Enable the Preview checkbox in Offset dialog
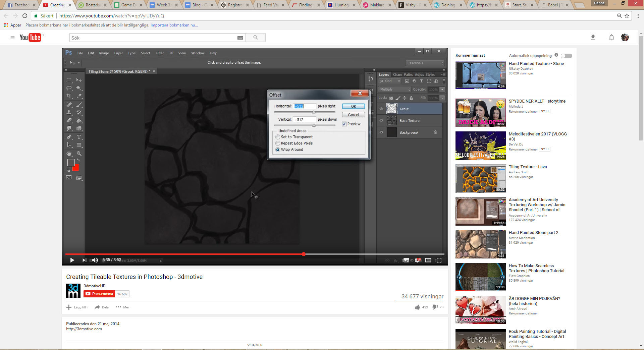The height and width of the screenshot is (350, 644). (344, 124)
